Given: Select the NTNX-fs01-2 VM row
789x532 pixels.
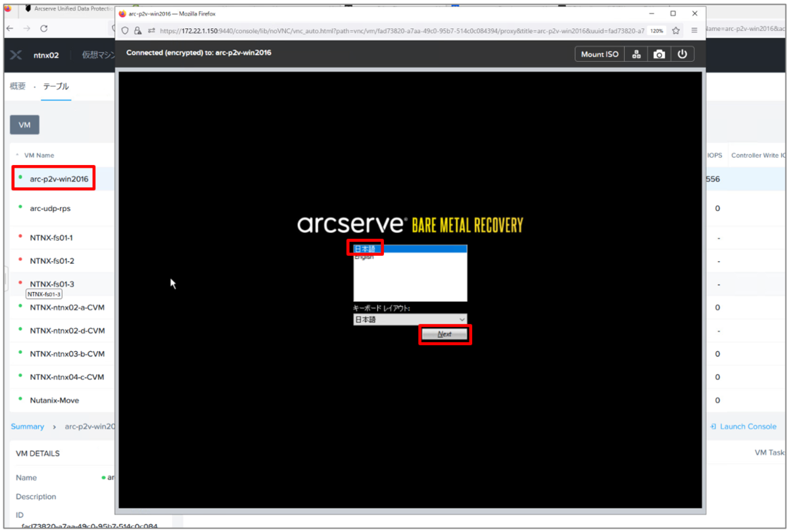Looking at the screenshot, I should [x=51, y=260].
